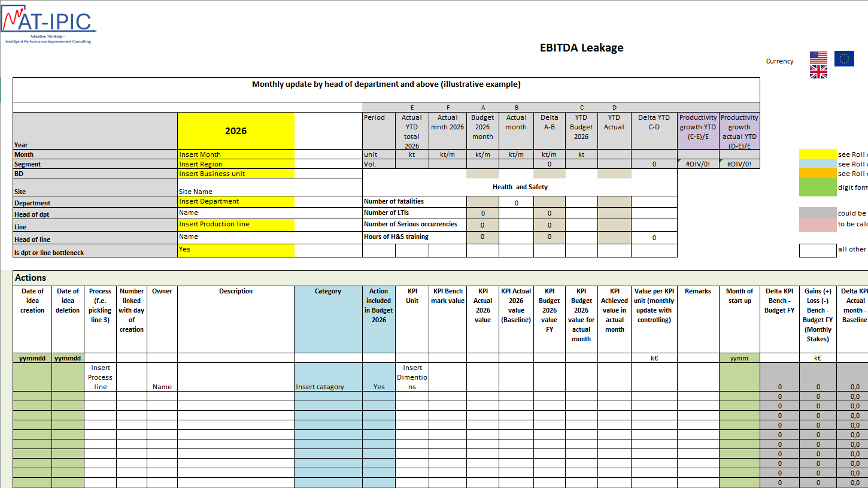This screenshot has width=868, height=488.
Task: Click the 'Monthly update by head of department' heading
Action: coord(386,84)
